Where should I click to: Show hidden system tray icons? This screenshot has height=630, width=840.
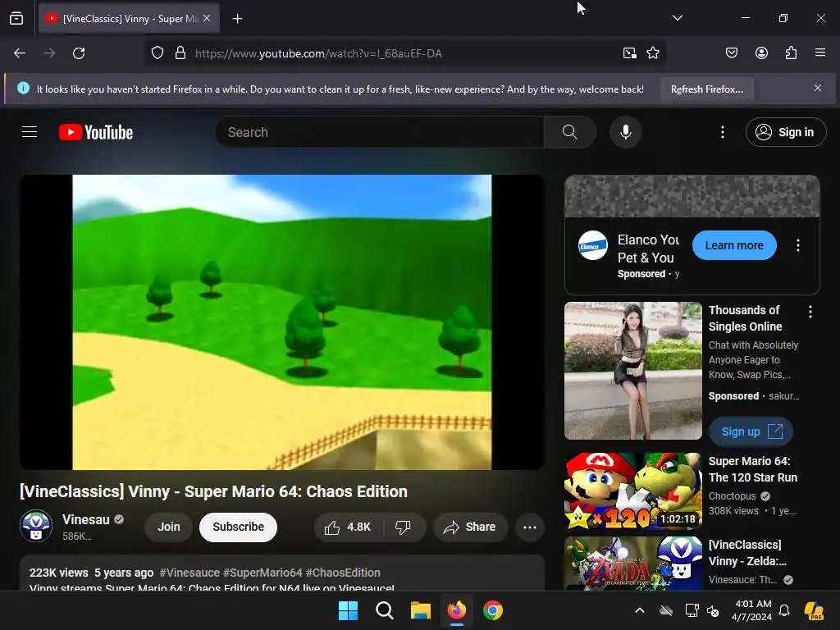click(640, 610)
